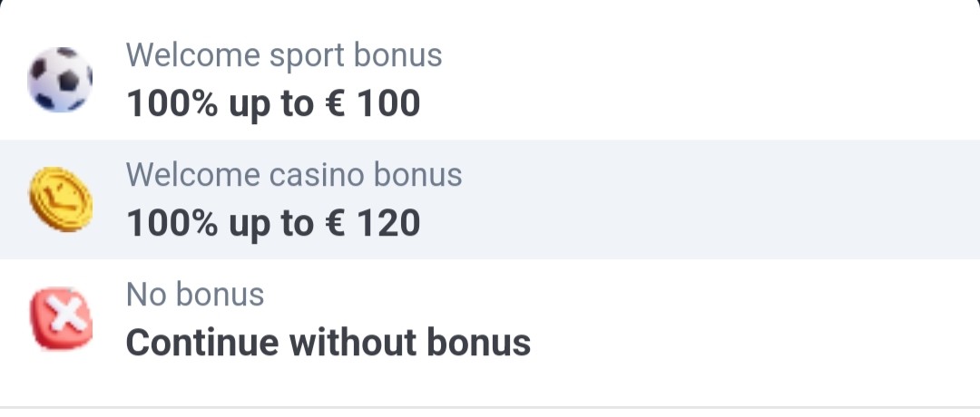Choose the sport offer via ball icon
Screen dimensions: 980x417
[60, 79]
